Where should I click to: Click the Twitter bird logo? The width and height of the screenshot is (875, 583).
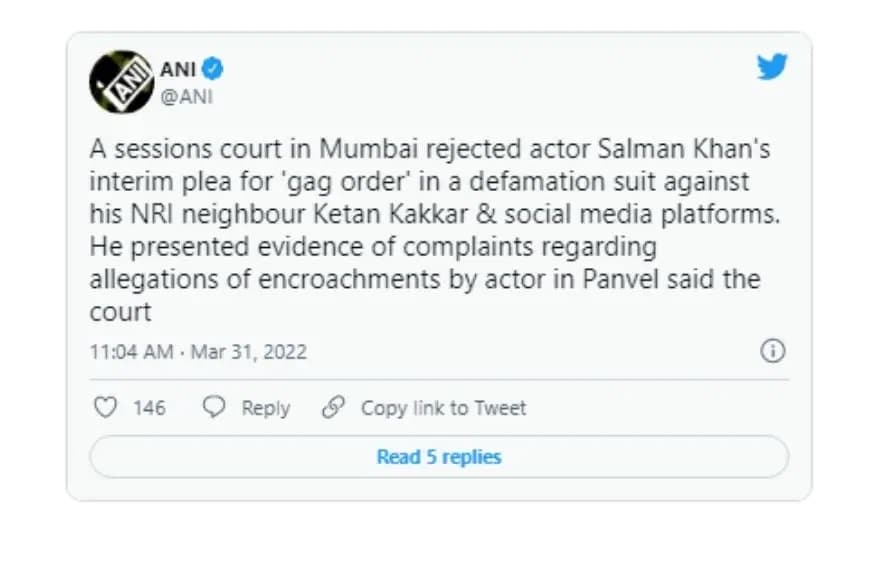tap(772, 67)
